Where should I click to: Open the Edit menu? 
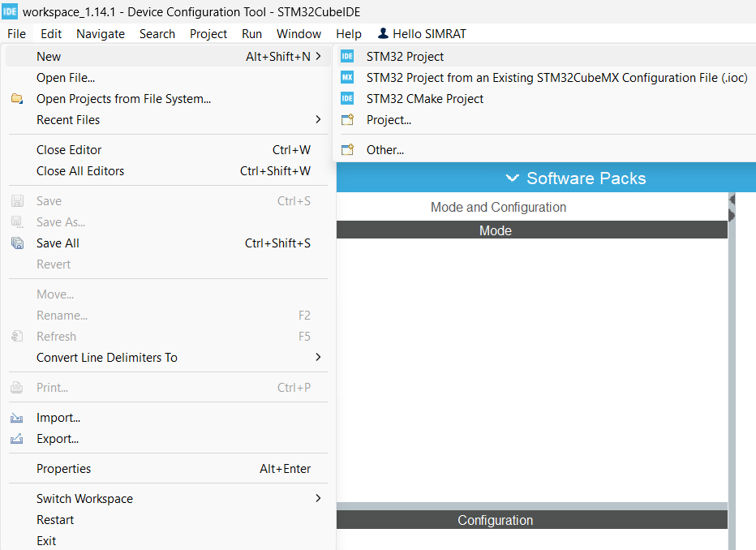pos(51,34)
